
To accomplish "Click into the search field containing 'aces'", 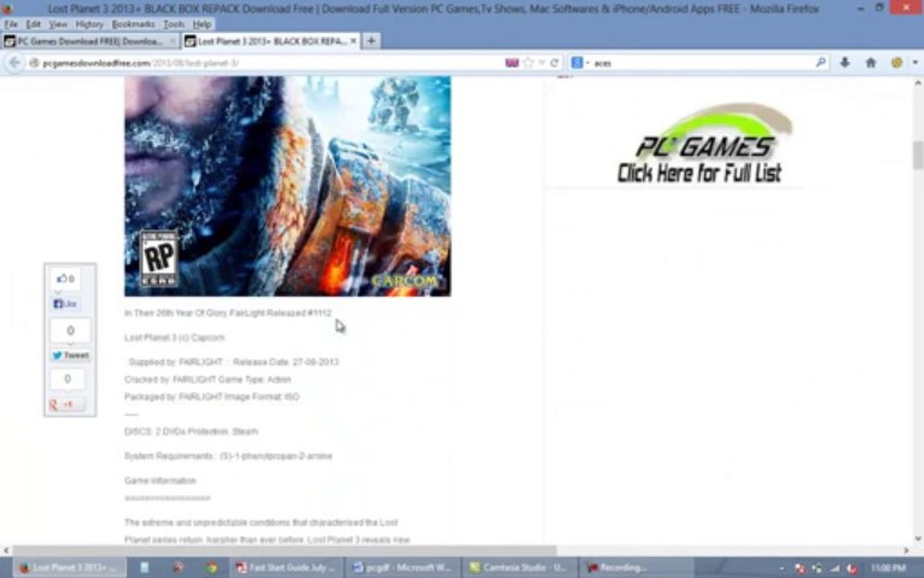I will coord(701,63).
